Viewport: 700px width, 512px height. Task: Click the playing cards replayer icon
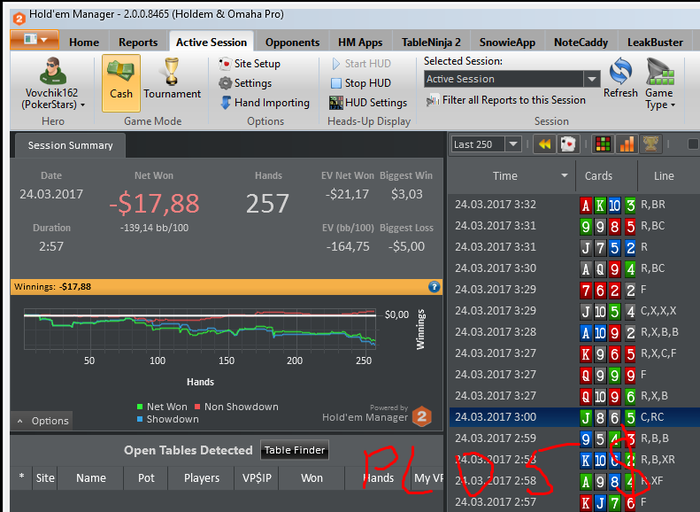(x=568, y=144)
